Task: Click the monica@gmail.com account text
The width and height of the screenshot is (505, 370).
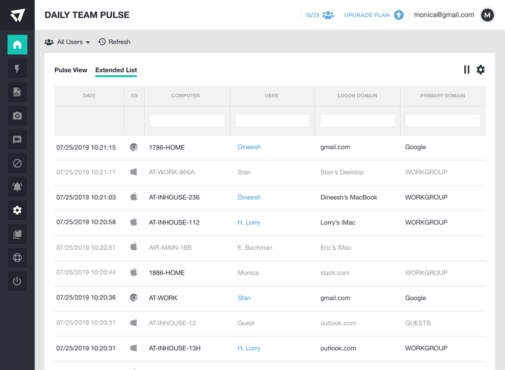Action: 444,15
